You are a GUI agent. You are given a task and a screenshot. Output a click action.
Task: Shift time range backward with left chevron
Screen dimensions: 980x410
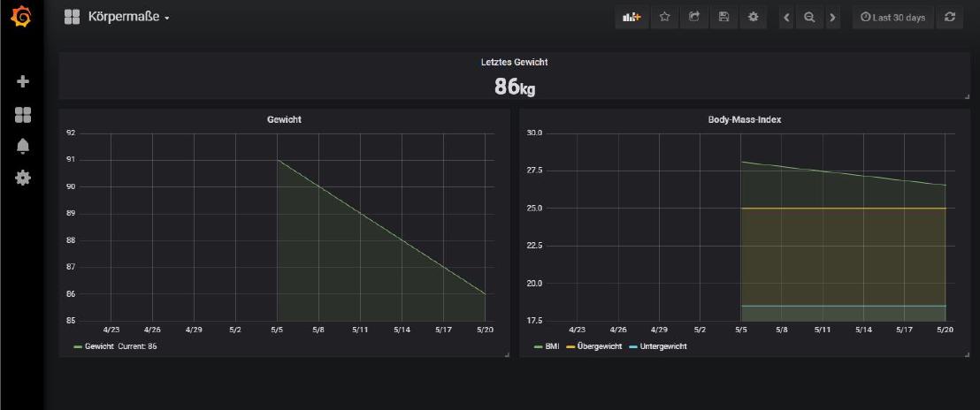coord(787,18)
